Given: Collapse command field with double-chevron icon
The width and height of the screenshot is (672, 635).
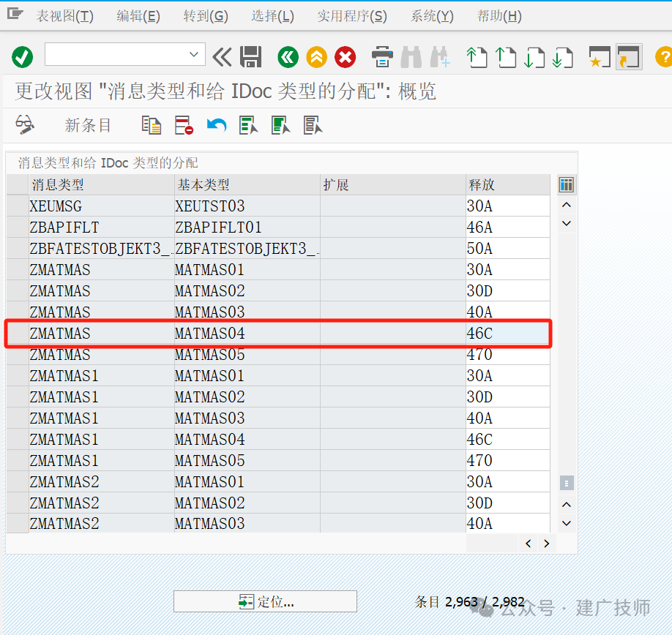Looking at the screenshot, I should pos(222,57).
